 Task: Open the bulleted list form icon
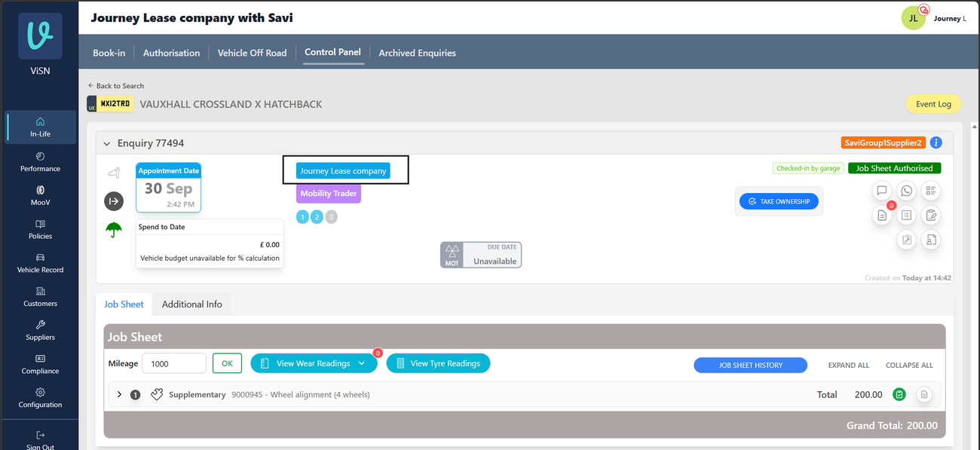point(906,216)
